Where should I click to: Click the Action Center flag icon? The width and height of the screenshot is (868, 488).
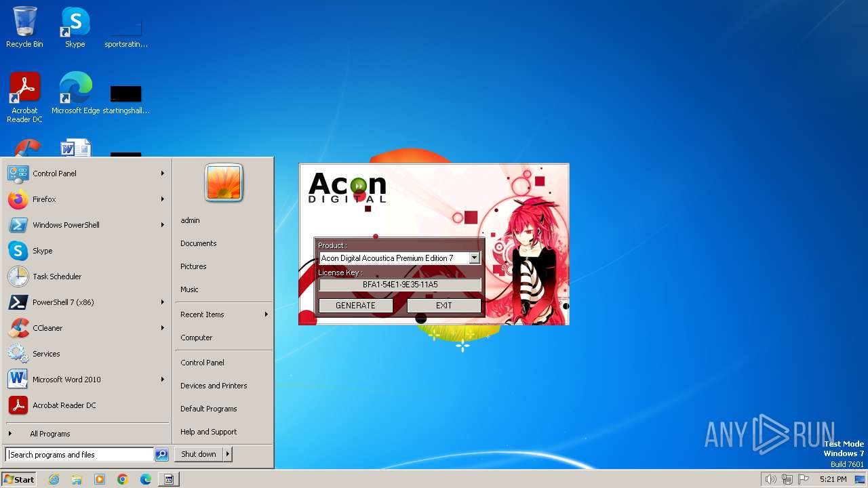(804, 479)
